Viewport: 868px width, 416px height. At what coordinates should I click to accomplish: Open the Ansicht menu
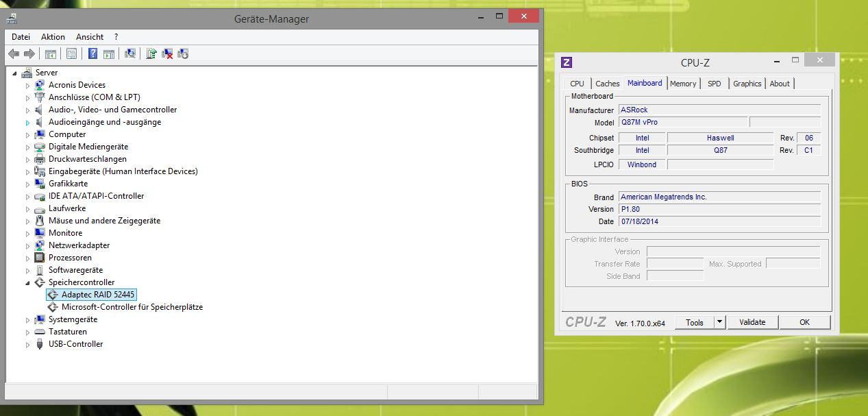(x=90, y=37)
